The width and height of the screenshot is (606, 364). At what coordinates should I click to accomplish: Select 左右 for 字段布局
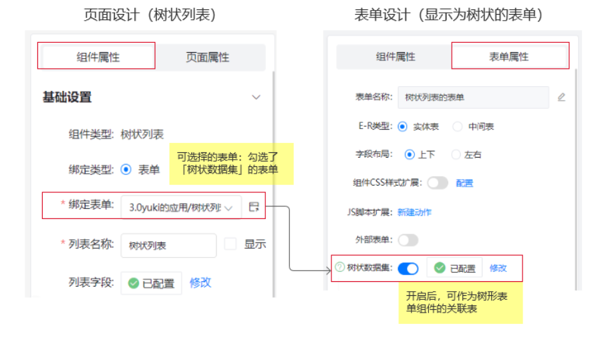point(456,154)
